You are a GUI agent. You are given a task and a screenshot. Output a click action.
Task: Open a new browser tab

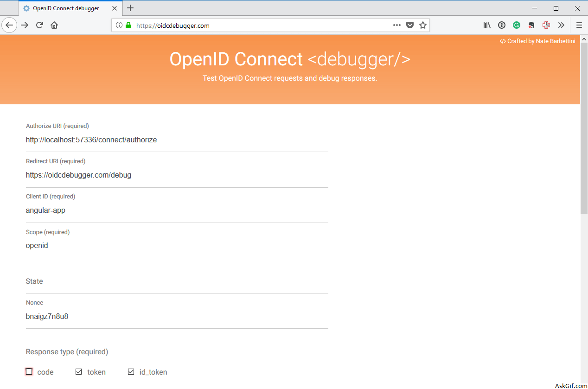click(130, 8)
